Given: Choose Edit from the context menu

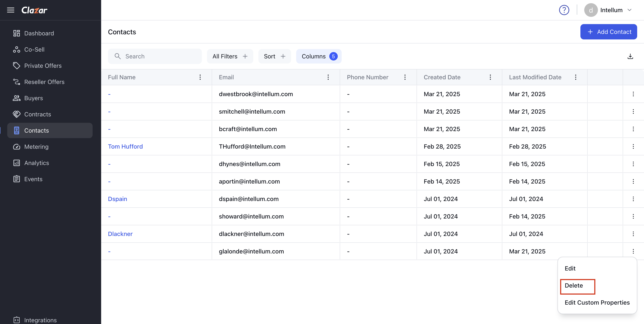Looking at the screenshot, I should click(x=570, y=268).
